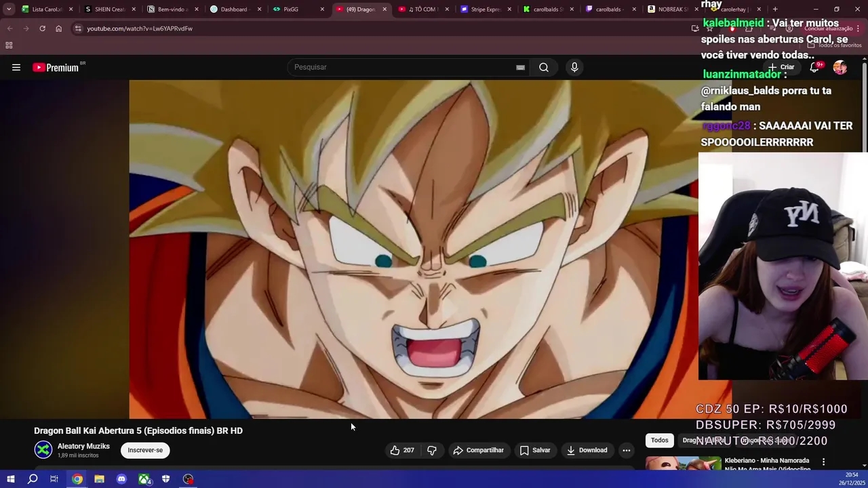Go back in browser history
This screenshot has height=488, width=868.
pyautogui.click(x=9, y=28)
